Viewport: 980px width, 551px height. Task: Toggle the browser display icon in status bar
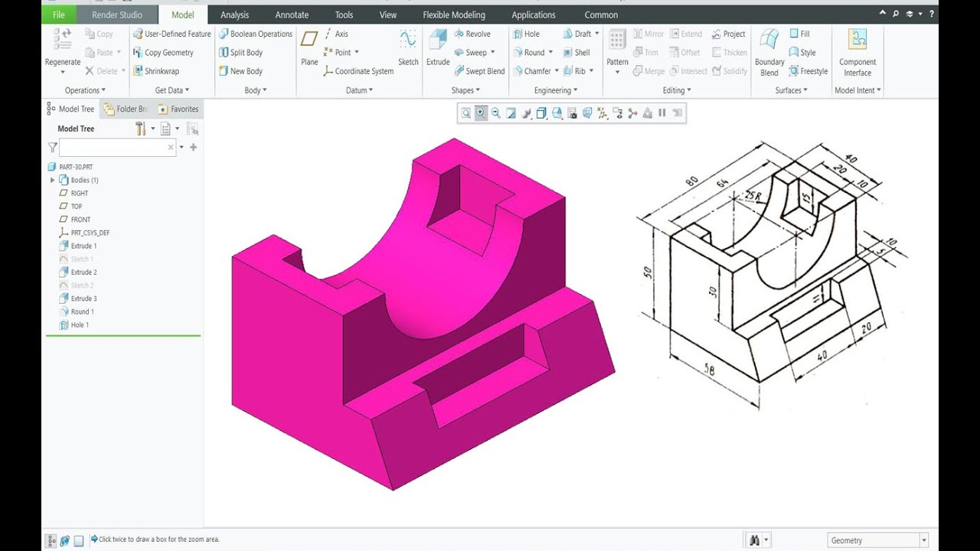(65, 540)
